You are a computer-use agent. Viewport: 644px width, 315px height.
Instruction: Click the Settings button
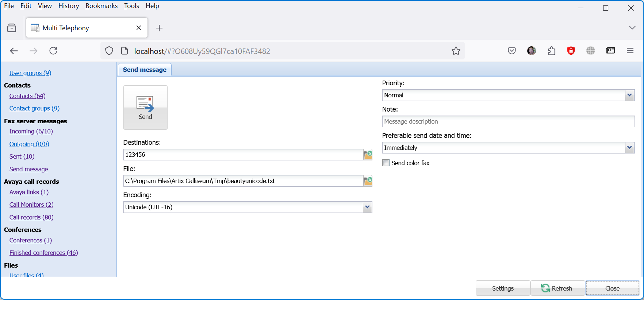click(x=503, y=288)
